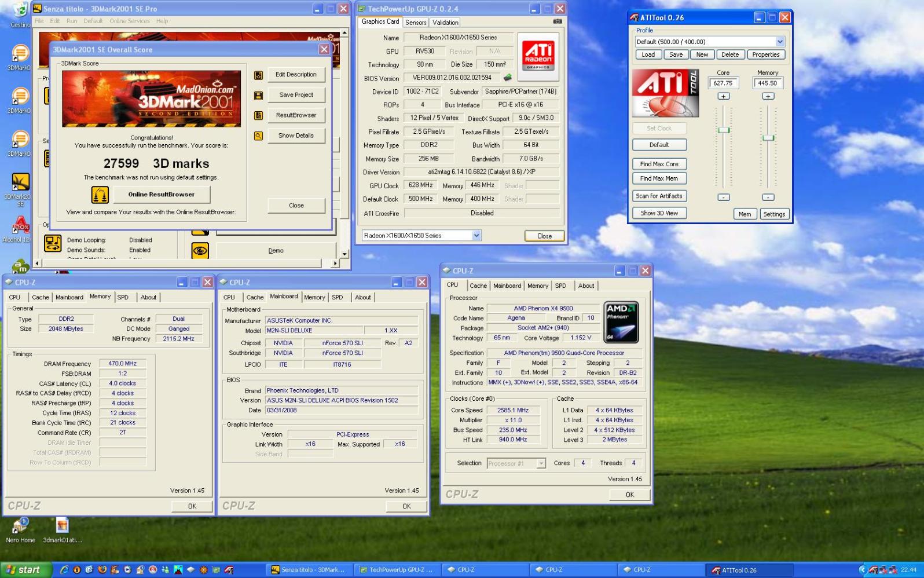Click the Core clock value field 627.75

click(x=723, y=83)
